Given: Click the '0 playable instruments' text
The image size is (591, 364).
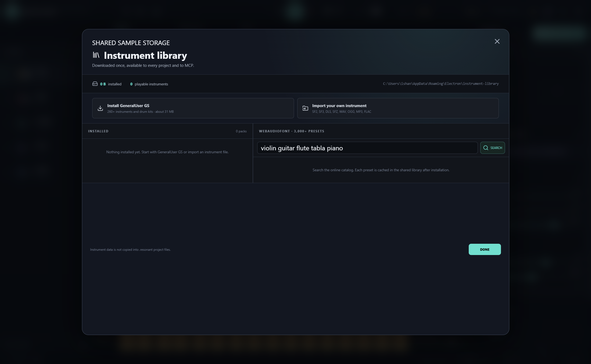Looking at the screenshot, I should pos(149,84).
